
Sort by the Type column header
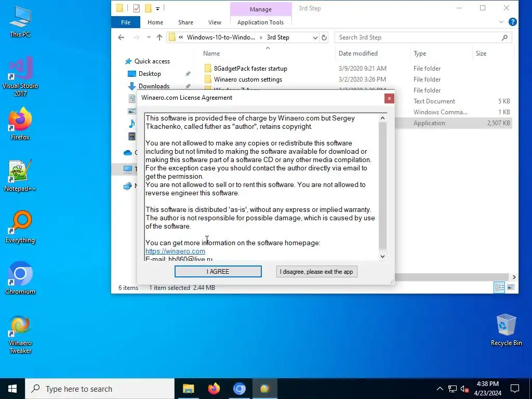point(420,54)
